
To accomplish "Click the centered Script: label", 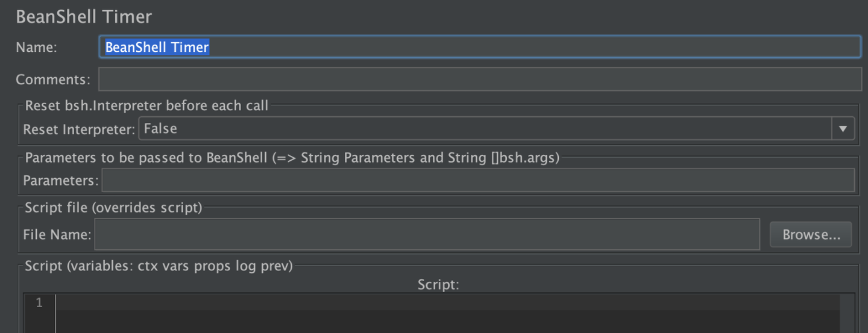I will 438,284.
